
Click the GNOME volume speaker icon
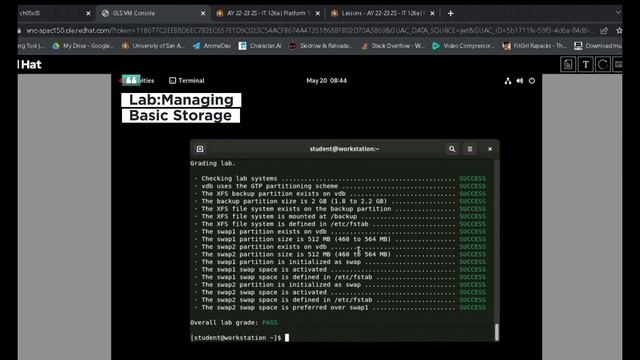[520, 81]
